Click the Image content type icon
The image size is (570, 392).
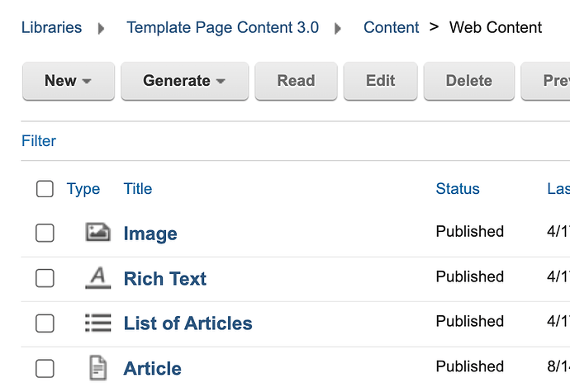tap(98, 233)
